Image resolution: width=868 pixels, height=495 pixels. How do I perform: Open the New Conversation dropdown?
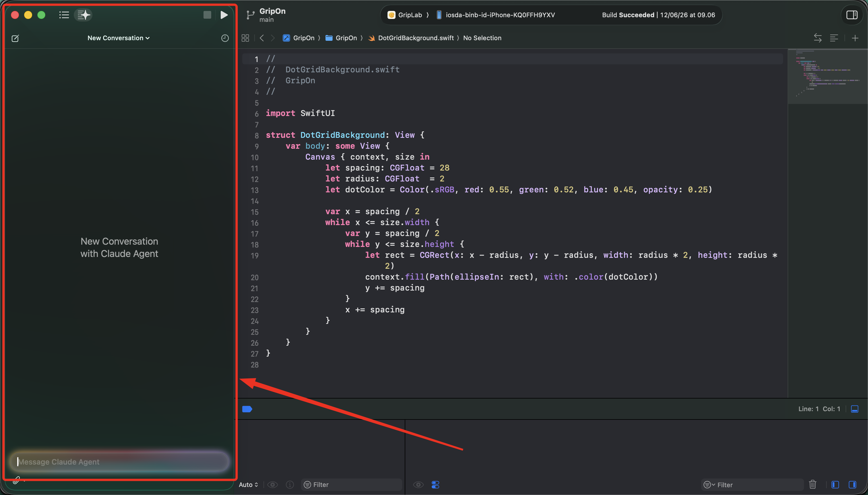[119, 38]
